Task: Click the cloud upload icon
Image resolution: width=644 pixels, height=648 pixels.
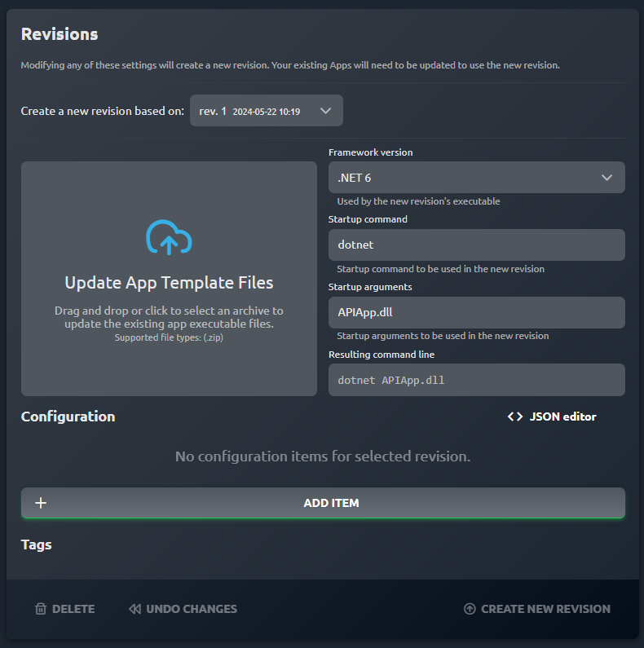Action: 169,237
